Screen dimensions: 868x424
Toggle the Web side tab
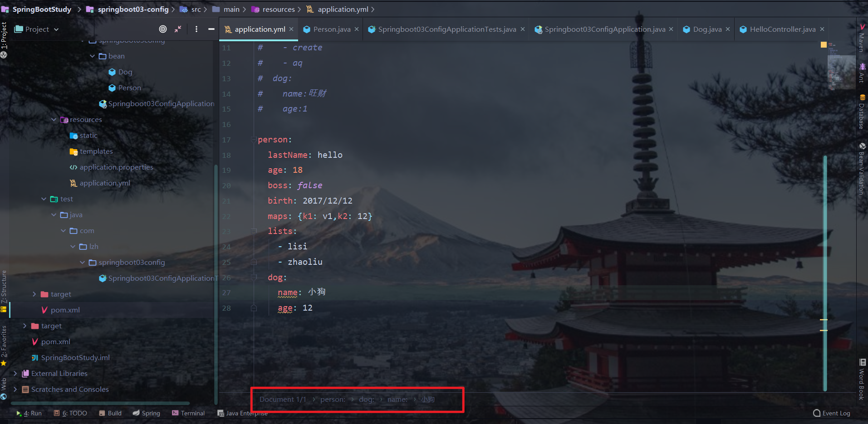click(x=4, y=389)
